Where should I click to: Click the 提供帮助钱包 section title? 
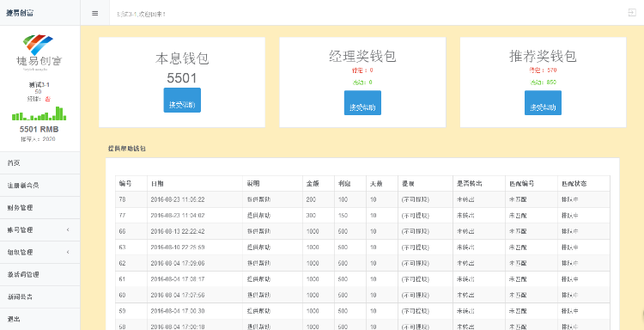(126, 149)
